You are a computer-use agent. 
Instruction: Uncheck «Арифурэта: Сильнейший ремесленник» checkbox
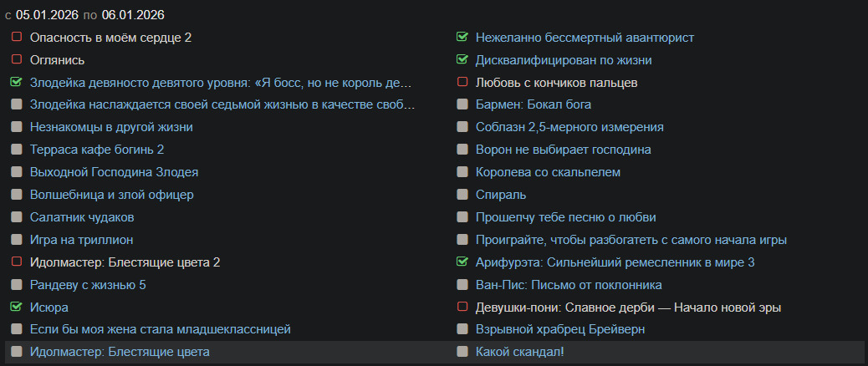[462, 262]
